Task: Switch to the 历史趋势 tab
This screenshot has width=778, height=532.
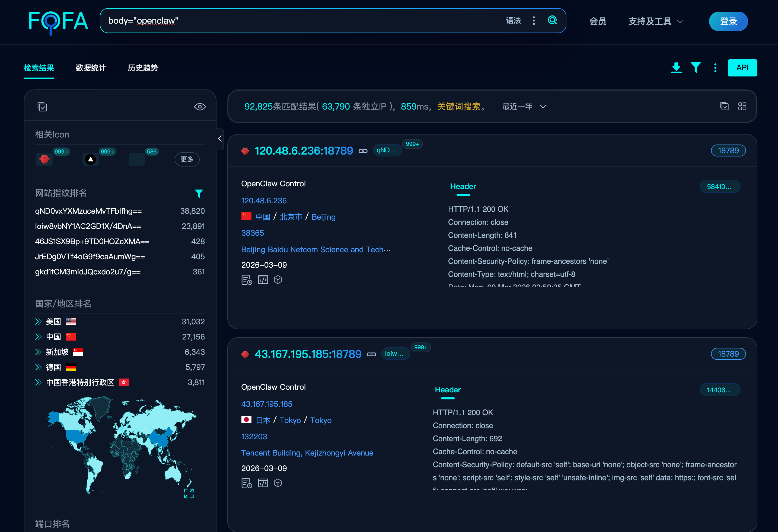Action: 143,68
